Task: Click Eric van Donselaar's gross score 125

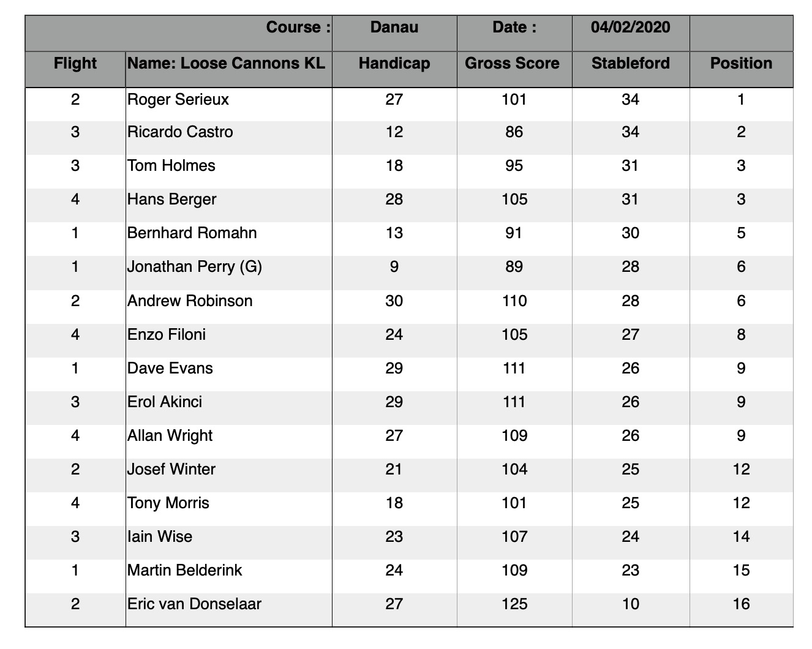Action: pyautogui.click(x=514, y=604)
